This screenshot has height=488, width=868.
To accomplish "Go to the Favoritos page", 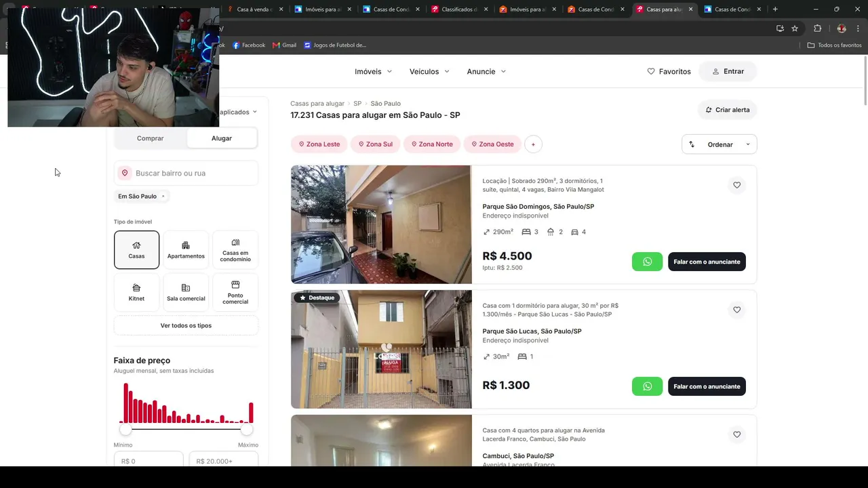I will (669, 72).
